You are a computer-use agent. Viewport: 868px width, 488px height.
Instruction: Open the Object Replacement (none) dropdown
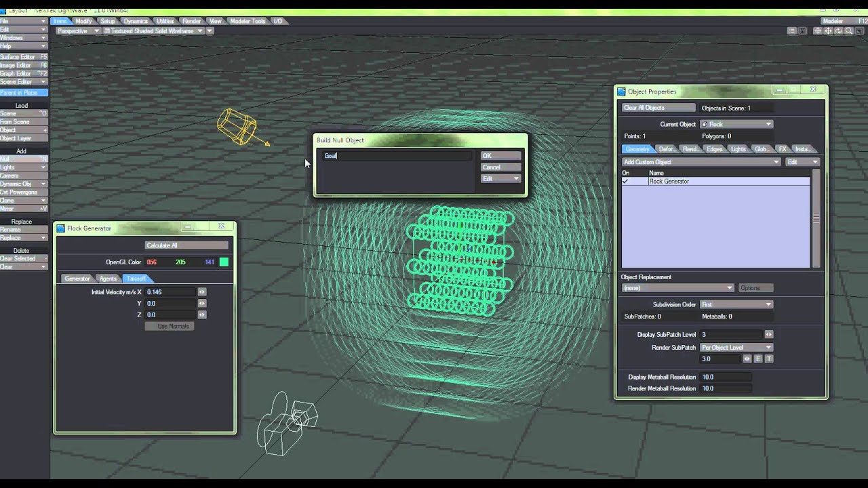(x=677, y=288)
